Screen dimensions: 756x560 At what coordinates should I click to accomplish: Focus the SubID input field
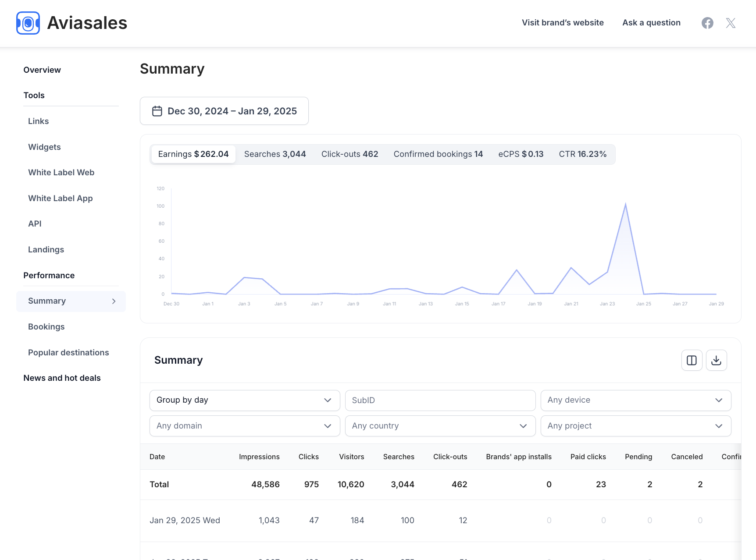[440, 401]
